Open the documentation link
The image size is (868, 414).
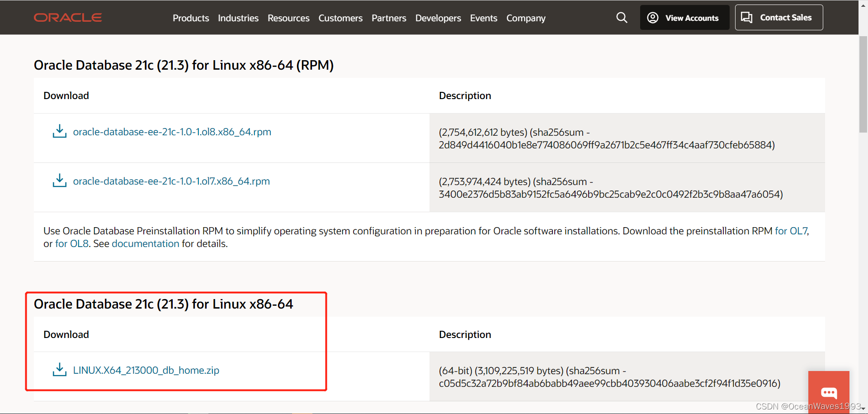tap(145, 243)
